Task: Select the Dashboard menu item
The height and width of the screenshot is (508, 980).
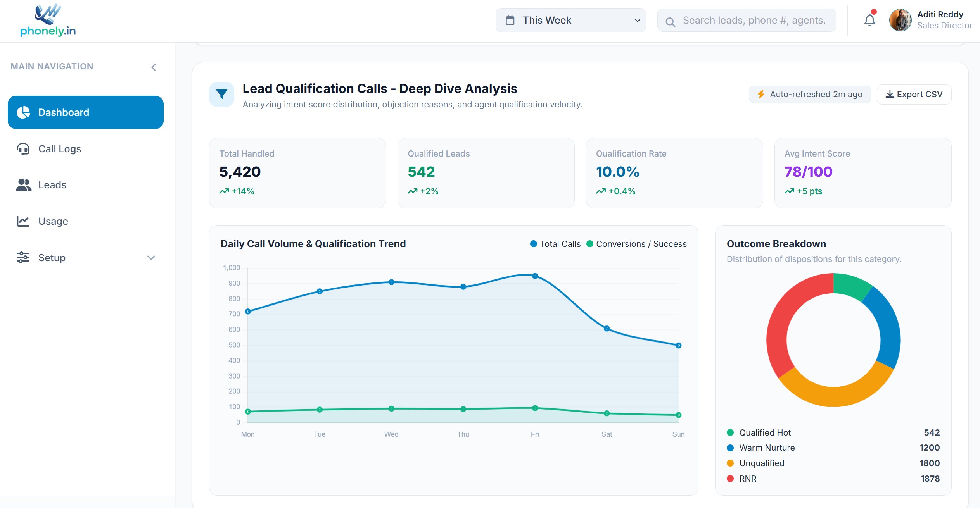Action: point(86,112)
